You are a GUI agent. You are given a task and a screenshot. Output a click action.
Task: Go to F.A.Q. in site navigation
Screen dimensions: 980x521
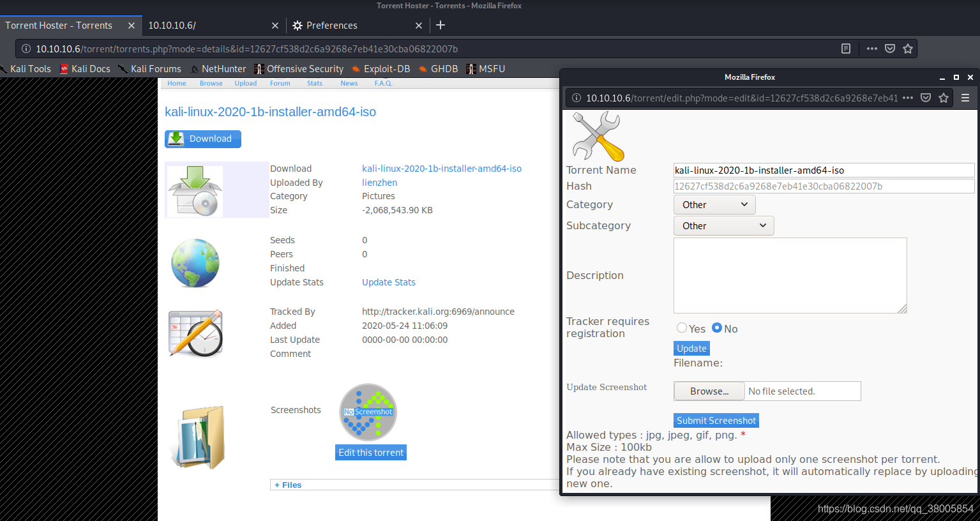coord(384,84)
